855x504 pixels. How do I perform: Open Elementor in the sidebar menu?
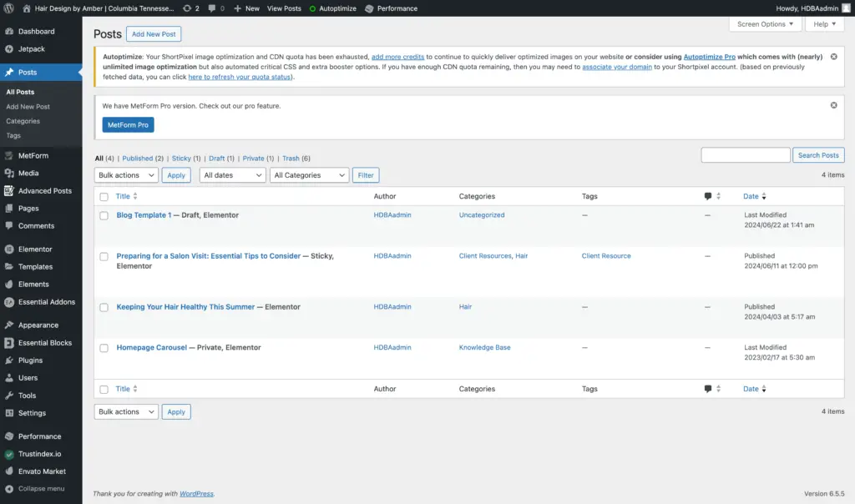(x=35, y=249)
